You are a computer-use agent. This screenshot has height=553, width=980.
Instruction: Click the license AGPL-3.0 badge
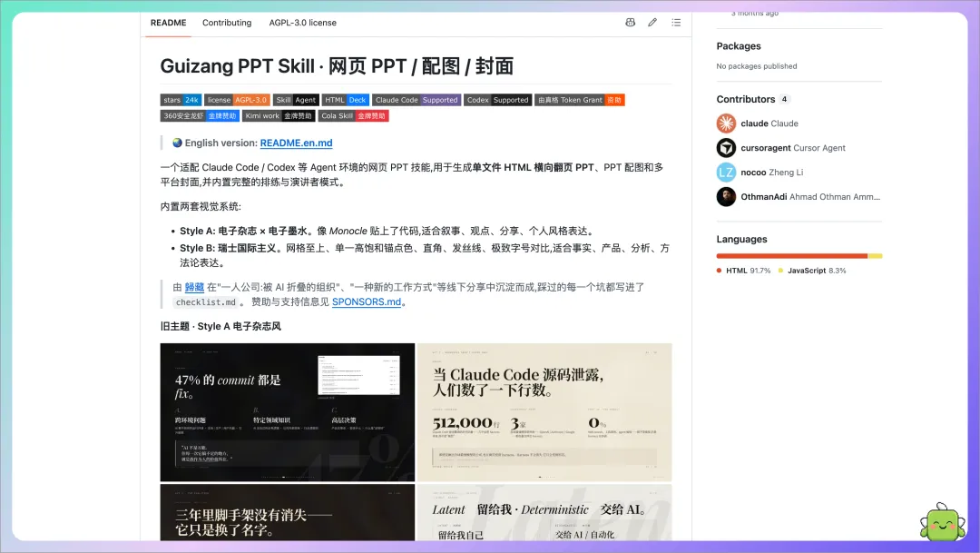[237, 100]
